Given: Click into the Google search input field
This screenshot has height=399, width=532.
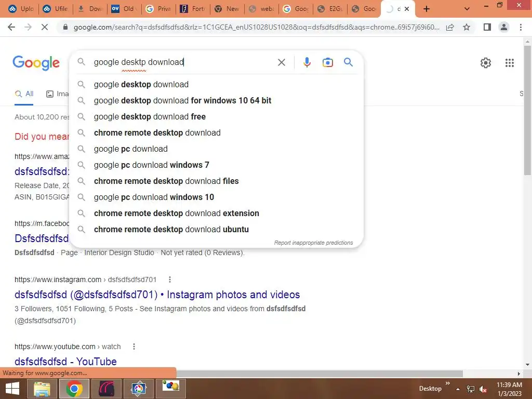Looking at the screenshot, I should pos(183,62).
